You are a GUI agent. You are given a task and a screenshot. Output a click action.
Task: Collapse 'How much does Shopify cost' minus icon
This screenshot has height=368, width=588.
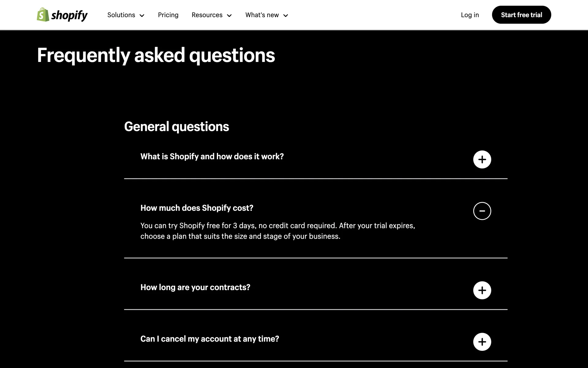482,211
